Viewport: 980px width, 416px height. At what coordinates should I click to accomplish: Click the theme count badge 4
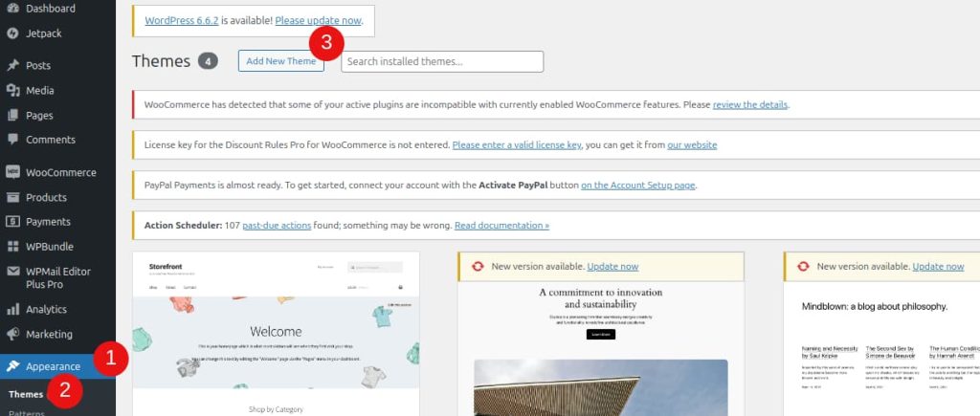click(208, 61)
